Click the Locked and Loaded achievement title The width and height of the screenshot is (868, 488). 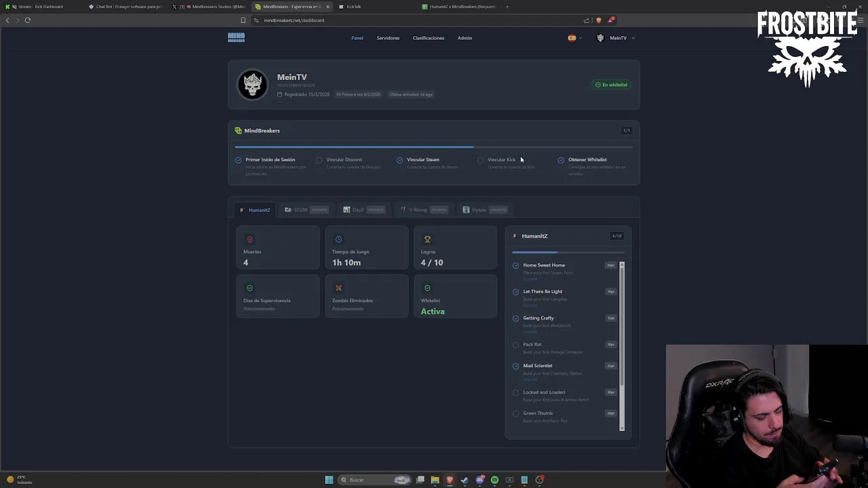tap(544, 392)
